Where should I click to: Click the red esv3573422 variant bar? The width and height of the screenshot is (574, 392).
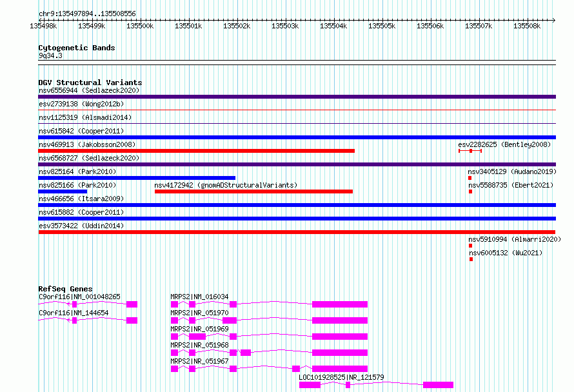[297, 232]
